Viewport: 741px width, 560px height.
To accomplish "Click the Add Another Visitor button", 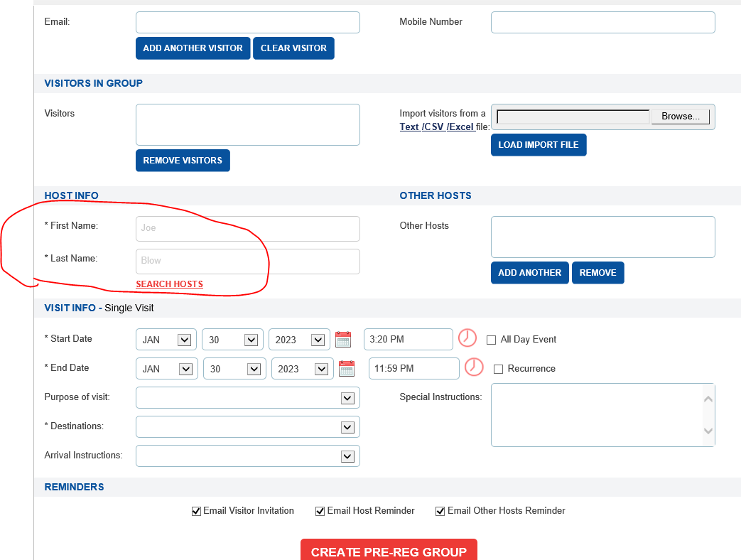I will click(x=193, y=48).
